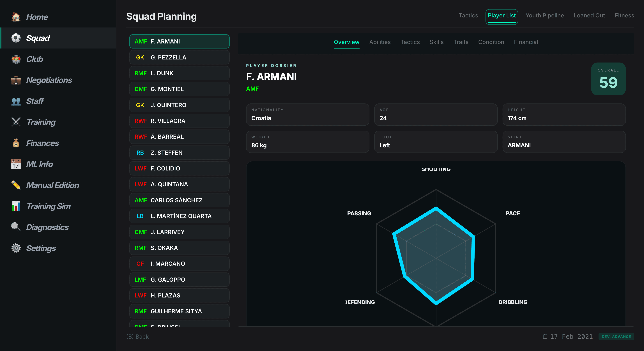Screen dimensions: 644x351
Task: Open the Condition tab
Action: click(491, 42)
